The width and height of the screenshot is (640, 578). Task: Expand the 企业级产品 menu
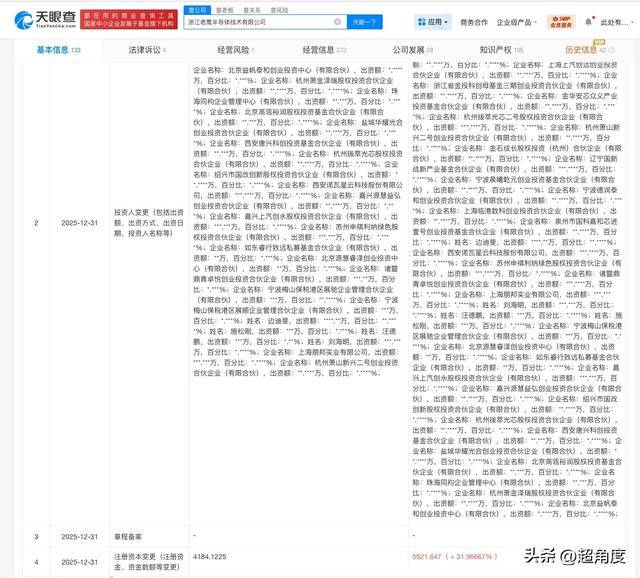tap(515, 20)
